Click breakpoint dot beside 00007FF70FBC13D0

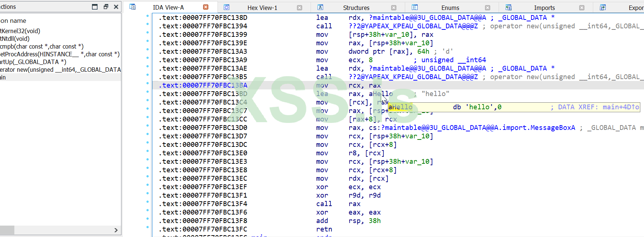tap(148, 126)
